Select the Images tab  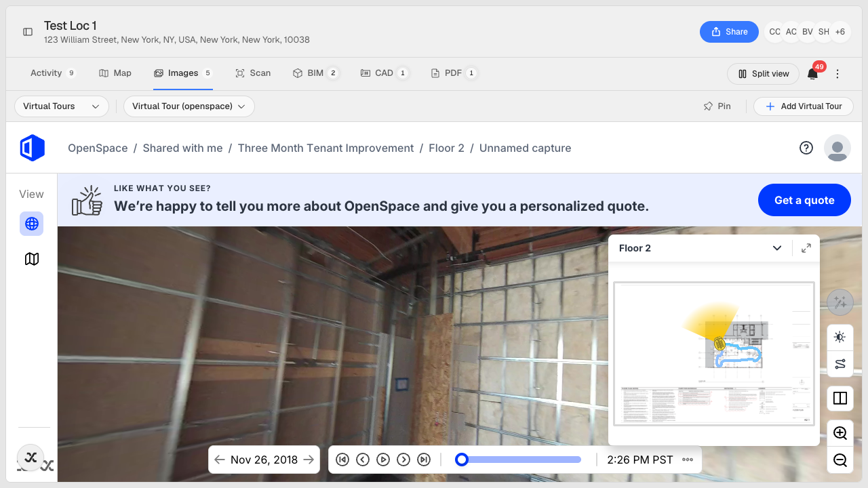point(183,73)
